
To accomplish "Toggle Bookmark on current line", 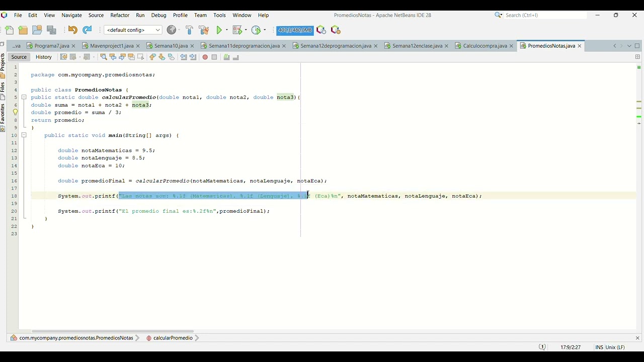I will coord(171,57).
